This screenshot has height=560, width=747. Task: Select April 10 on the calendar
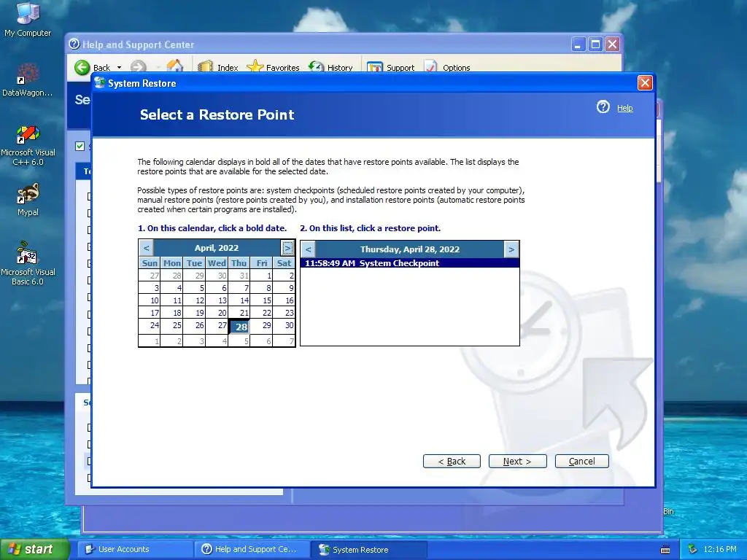point(149,300)
